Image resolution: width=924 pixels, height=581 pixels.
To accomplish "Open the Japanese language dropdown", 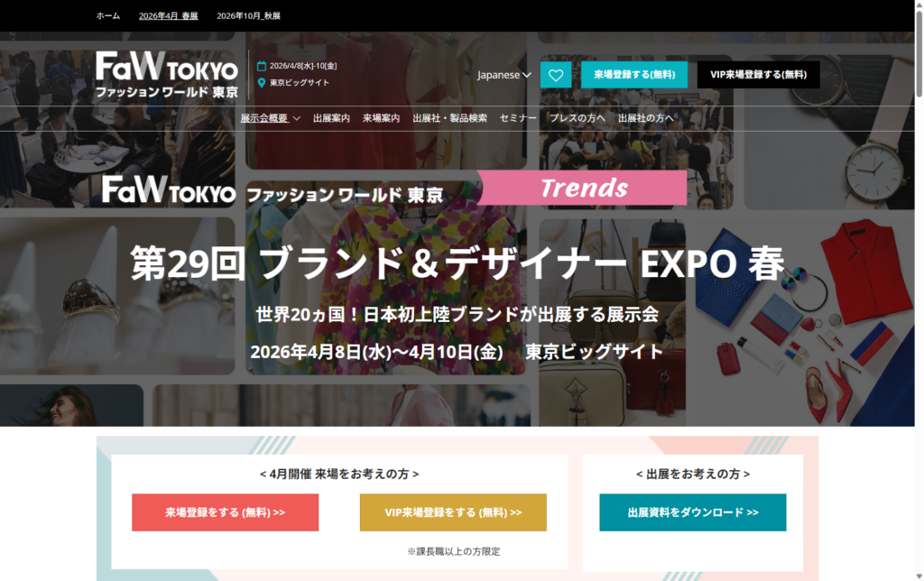I will coord(504,75).
